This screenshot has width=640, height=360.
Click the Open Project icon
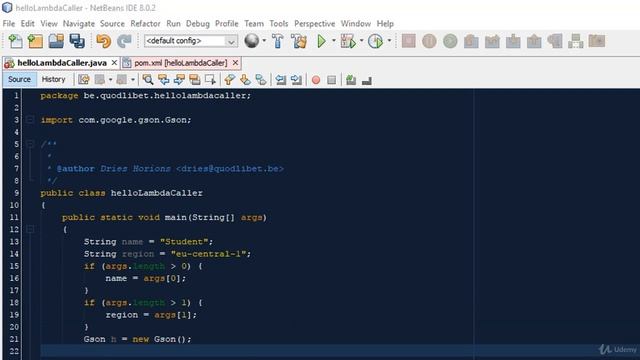pyautogui.click(x=56, y=41)
